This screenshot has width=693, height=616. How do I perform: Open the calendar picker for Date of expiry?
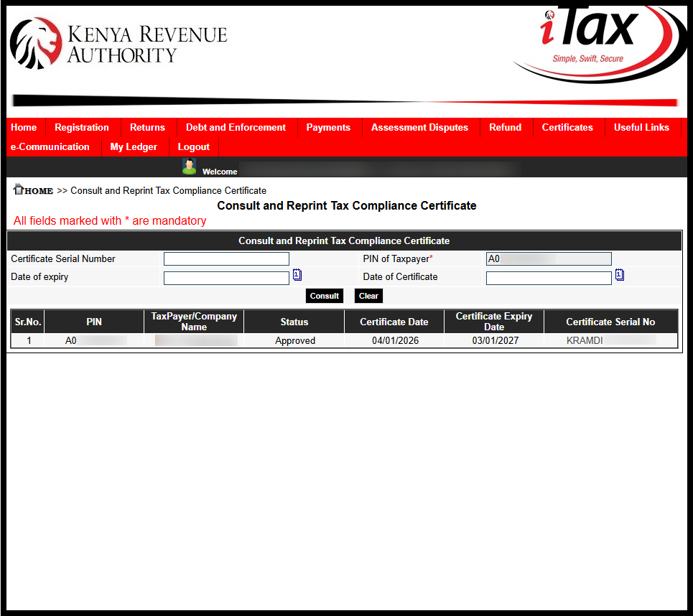(x=297, y=275)
